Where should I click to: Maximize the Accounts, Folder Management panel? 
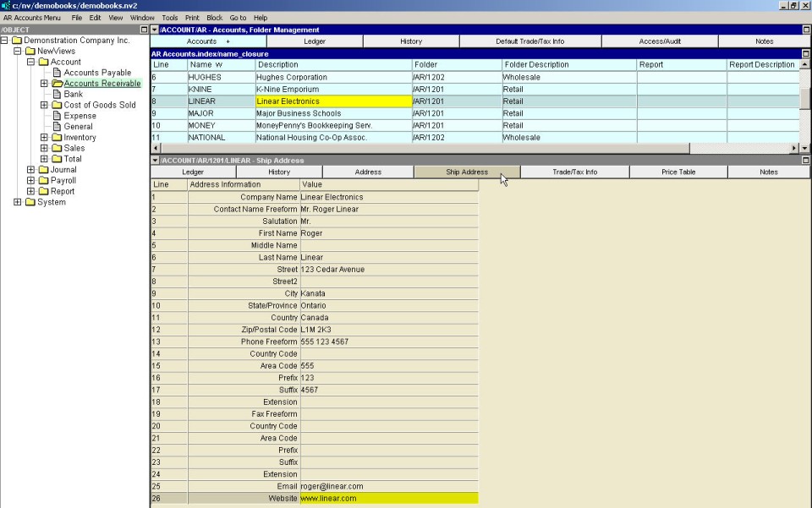tap(806, 30)
